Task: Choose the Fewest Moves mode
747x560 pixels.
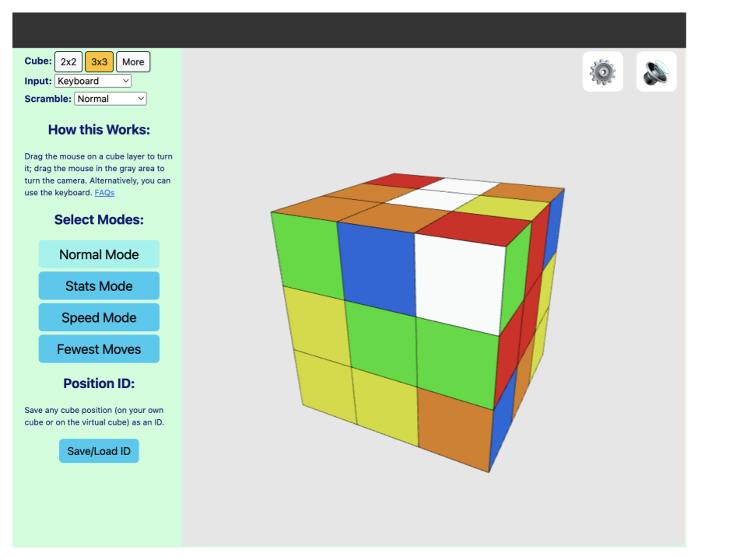Action: click(x=99, y=349)
